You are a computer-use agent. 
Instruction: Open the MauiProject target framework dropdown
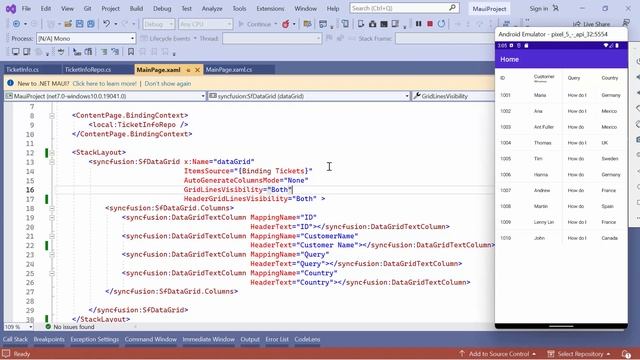[x=105, y=96]
